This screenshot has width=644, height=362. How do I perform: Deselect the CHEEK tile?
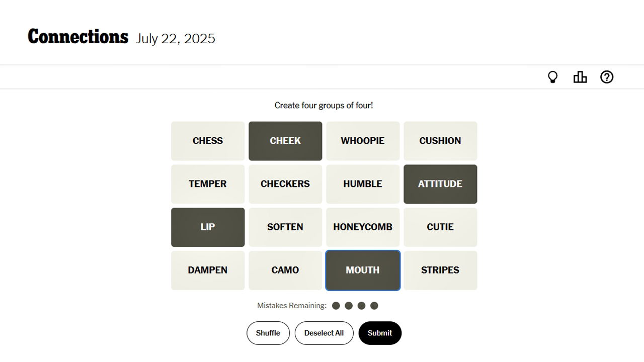click(x=285, y=141)
